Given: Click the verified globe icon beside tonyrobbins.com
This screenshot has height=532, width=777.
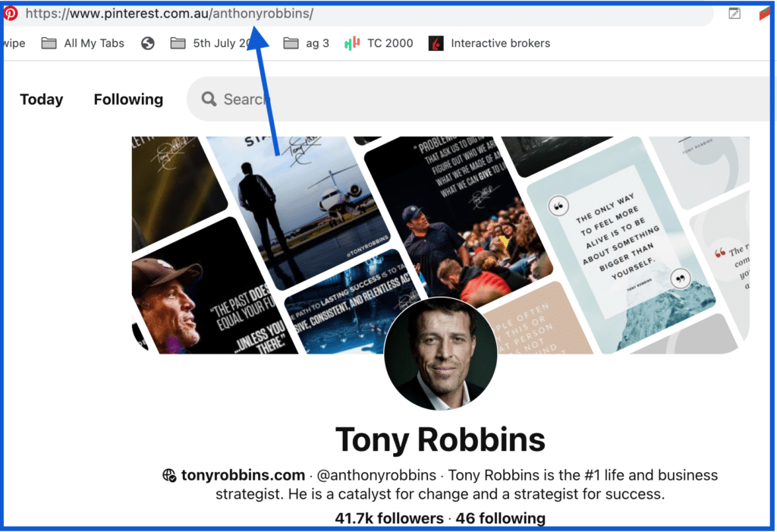Looking at the screenshot, I should pos(169,476).
